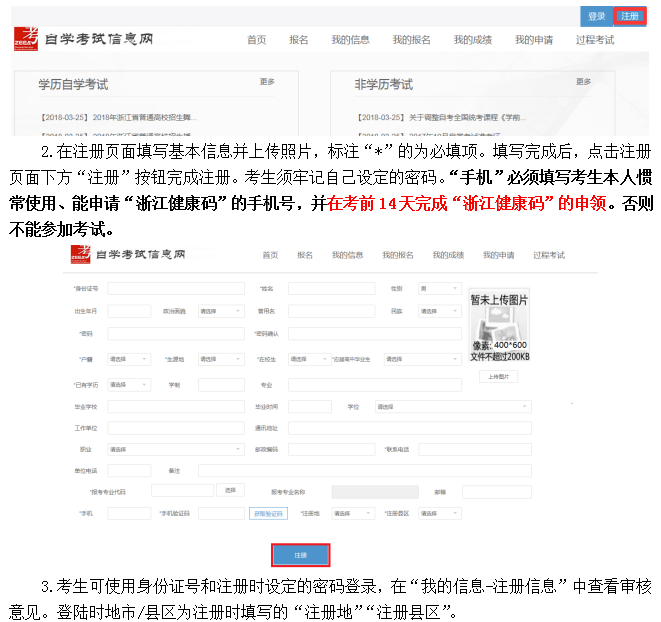Click the 出生年月 input field
Screen dimensions: 661x622
[129, 311]
